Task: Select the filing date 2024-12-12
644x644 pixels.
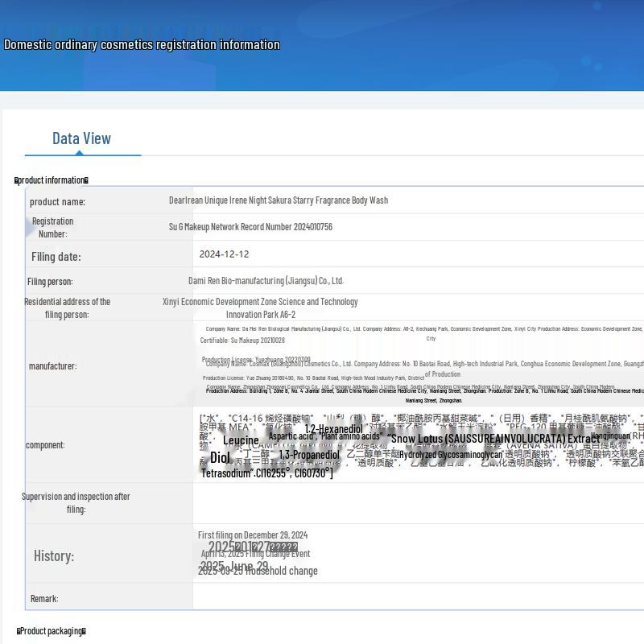Action: click(x=225, y=254)
